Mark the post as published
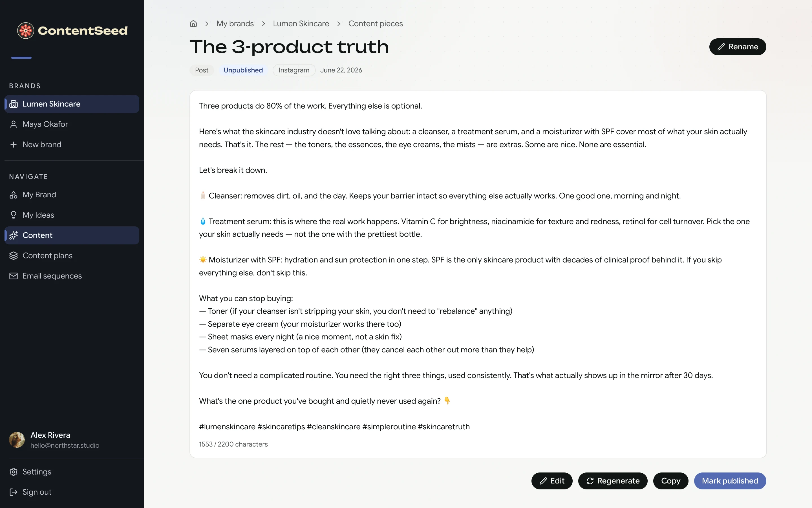The width and height of the screenshot is (812, 508). (730, 481)
